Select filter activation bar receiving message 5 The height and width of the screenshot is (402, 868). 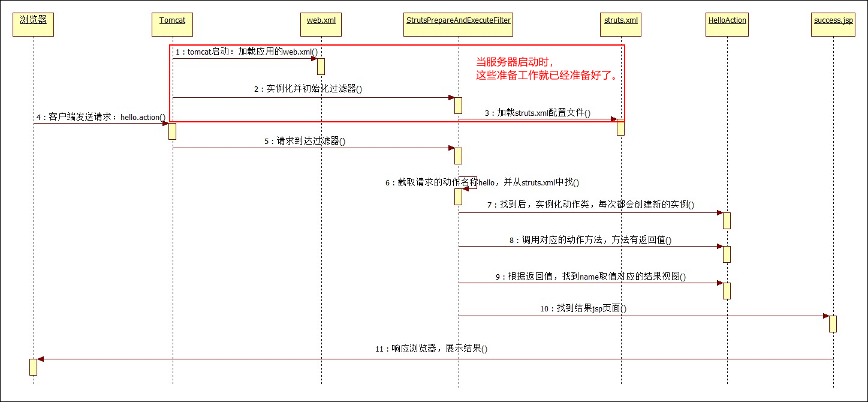point(459,156)
